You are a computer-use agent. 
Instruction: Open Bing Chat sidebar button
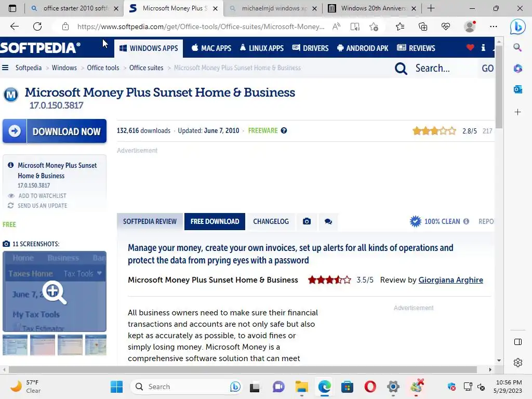(x=517, y=26)
